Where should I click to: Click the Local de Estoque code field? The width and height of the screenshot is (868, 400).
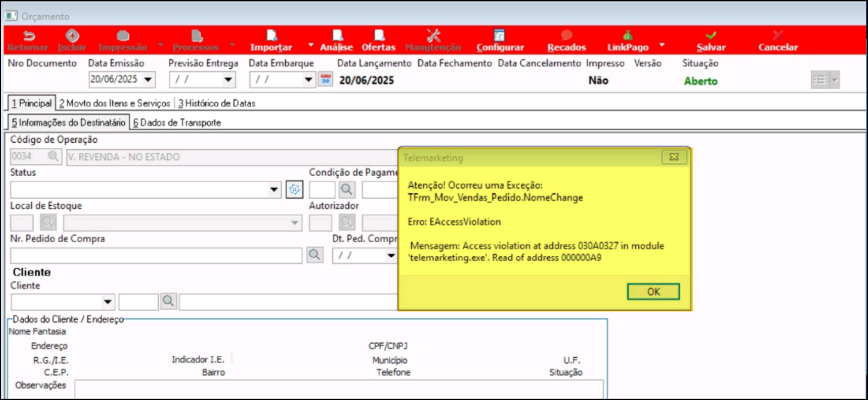(x=22, y=222)
